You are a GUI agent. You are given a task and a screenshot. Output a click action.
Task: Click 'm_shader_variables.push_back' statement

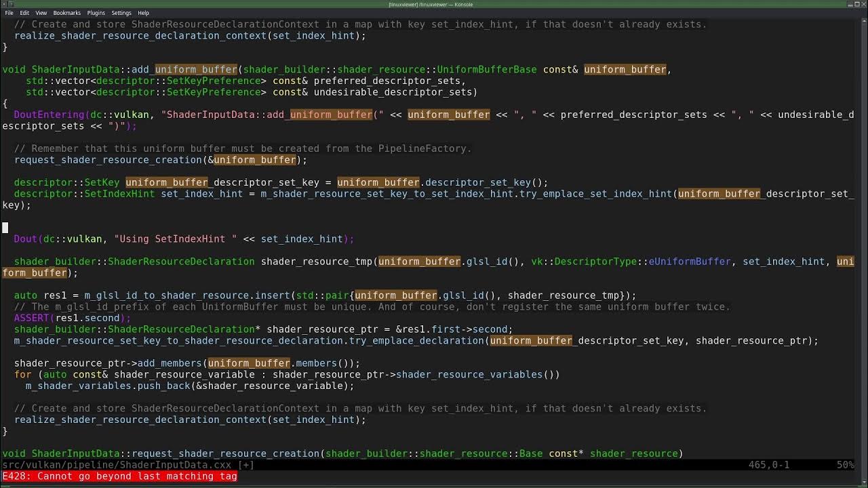point(190,386)
